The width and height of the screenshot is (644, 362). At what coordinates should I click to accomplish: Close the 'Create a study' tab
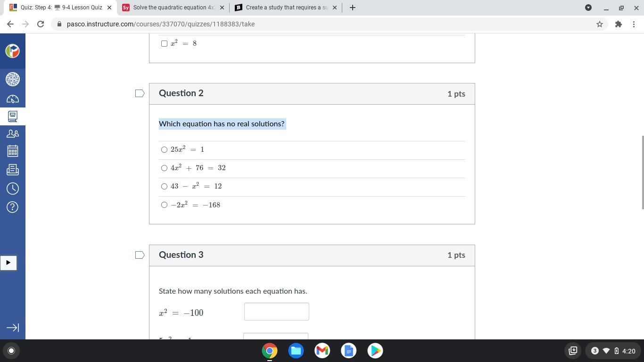point(335,8)
